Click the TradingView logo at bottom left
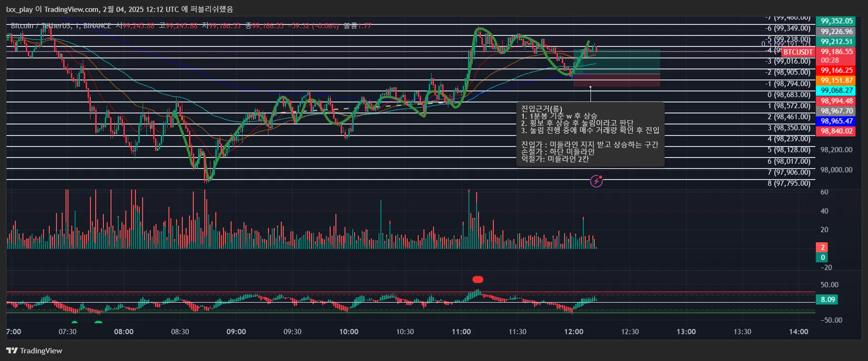This screenshot has width=868, height=361. pos(34,350)
